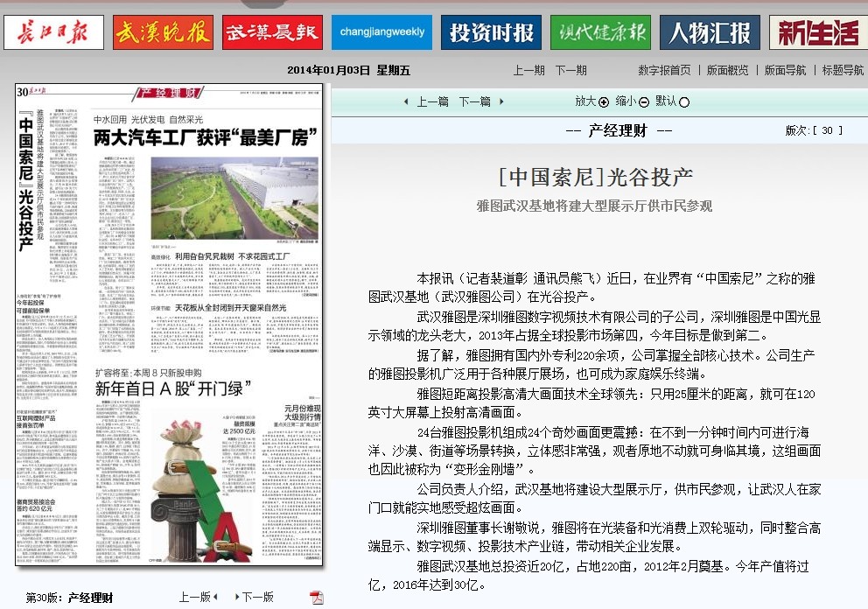Screen dimensions: 868x609
Task: Open 版面导航 page navigation menu
Action: coord(785,70)
